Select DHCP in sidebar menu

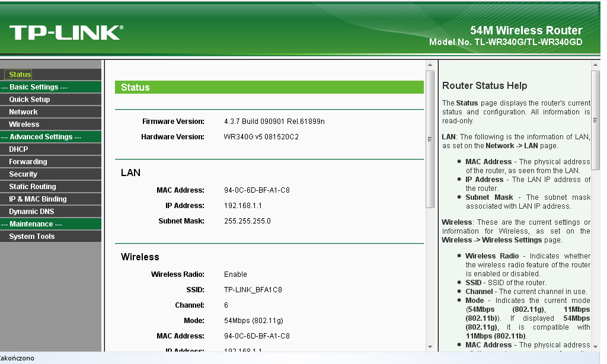tap(18, 149)
